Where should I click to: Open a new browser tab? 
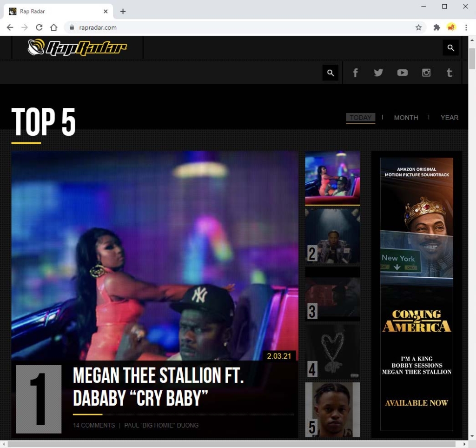point(123,11)
